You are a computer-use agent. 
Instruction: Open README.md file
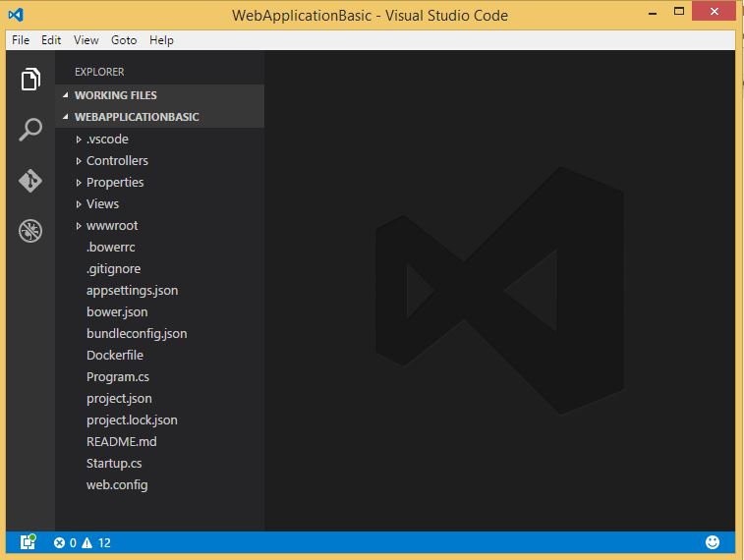point(122,442)
